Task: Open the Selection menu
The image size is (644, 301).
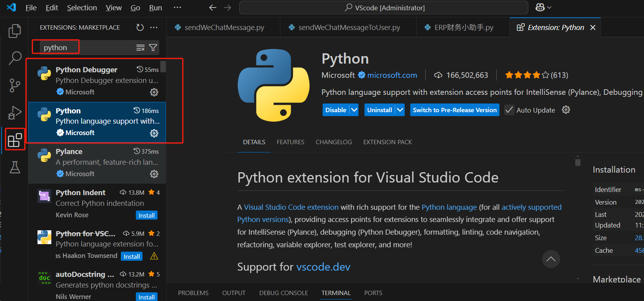Action: [x=82, y=8]
